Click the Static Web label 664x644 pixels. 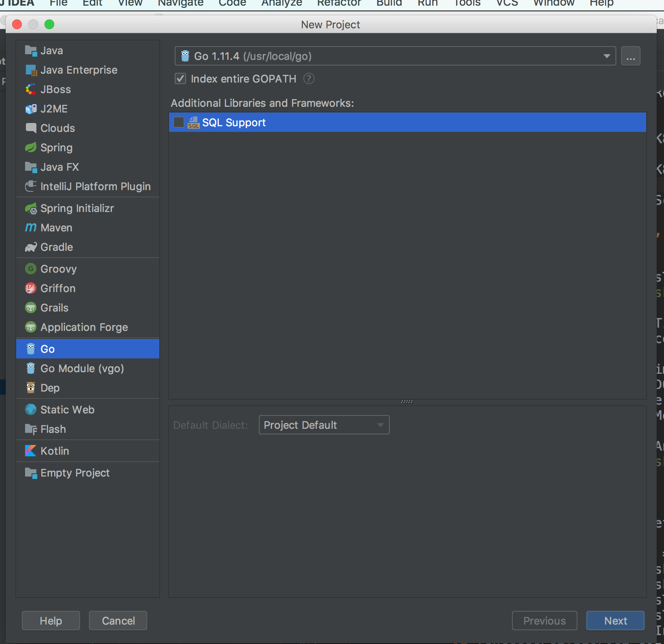tap(67, 410)
